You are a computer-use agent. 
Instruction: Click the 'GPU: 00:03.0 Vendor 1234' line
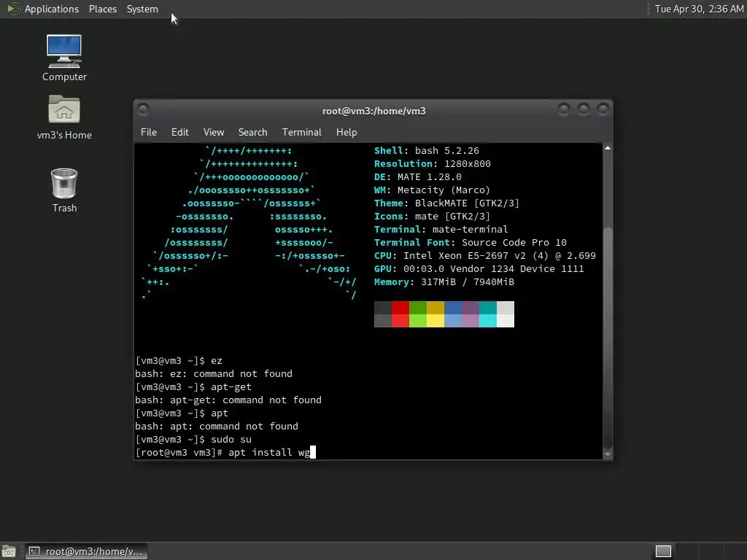point(479,268)
